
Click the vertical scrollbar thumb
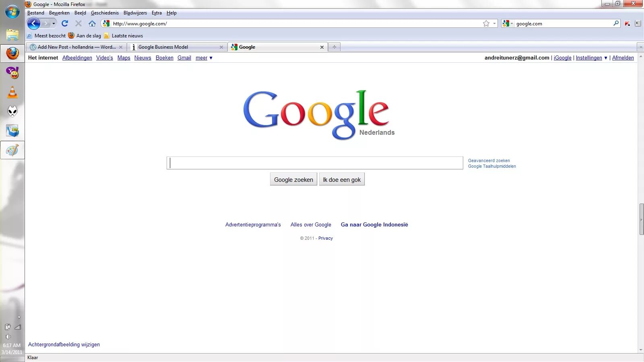click(x=641, y=219)
